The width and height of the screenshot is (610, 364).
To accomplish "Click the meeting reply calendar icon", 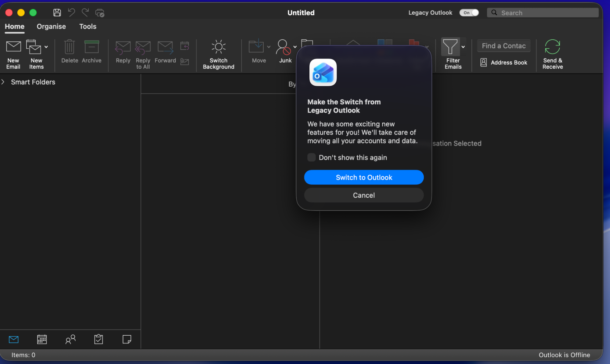I will pos(185,46).
